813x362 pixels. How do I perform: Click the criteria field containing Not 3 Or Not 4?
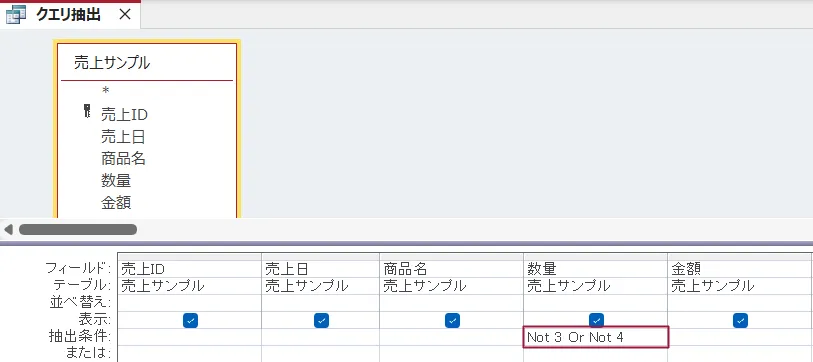coord(596,337)
